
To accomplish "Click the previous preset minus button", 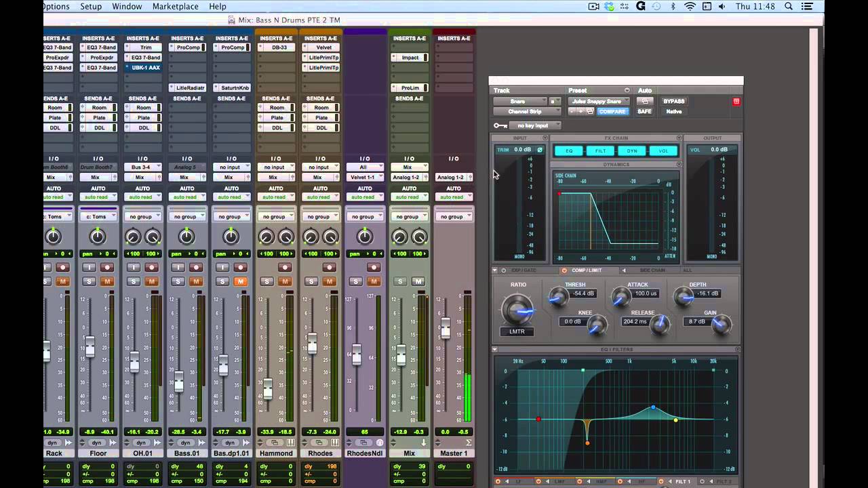I will [x=572, y=111].
